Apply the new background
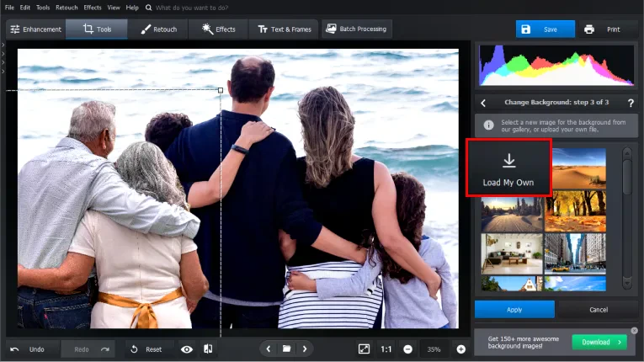 [x=514, y=310]
